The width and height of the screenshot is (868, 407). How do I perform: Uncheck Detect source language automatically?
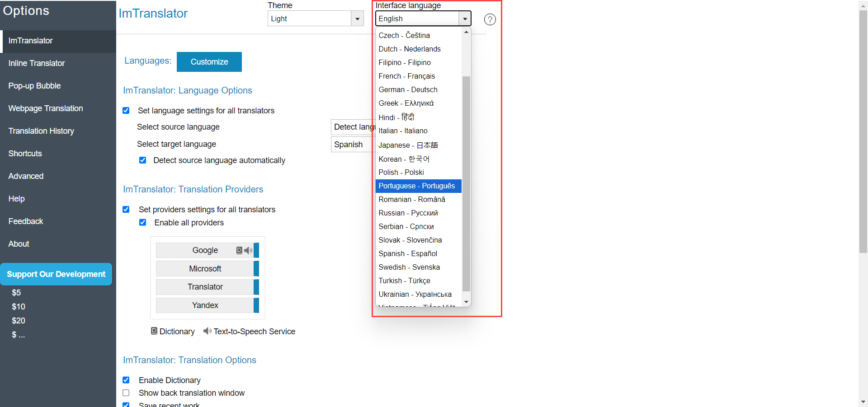pyautogui.click(x=143, y=160)
